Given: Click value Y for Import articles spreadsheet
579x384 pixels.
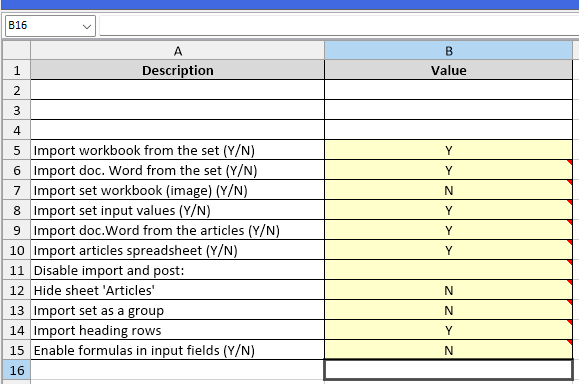Looking at the screenshot, I should tap(448, 250).
